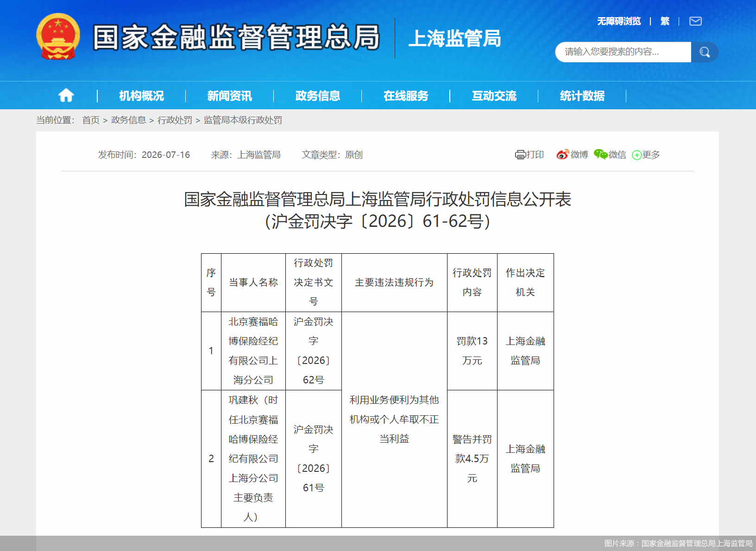
Task: Click the 警告并罚款4.5万元 penalty cell
Action: (x=472, y=458)
